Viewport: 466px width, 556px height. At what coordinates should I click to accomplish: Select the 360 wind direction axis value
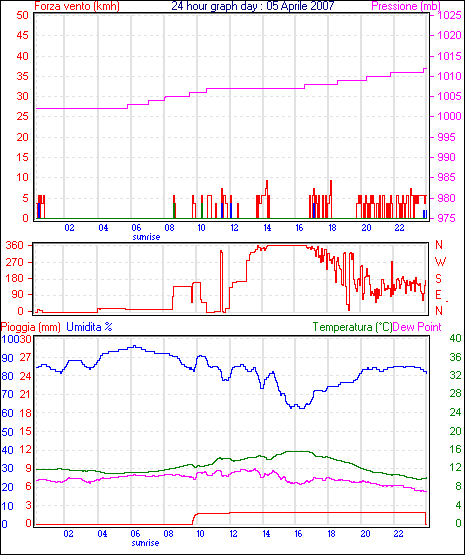pos(15,245)
